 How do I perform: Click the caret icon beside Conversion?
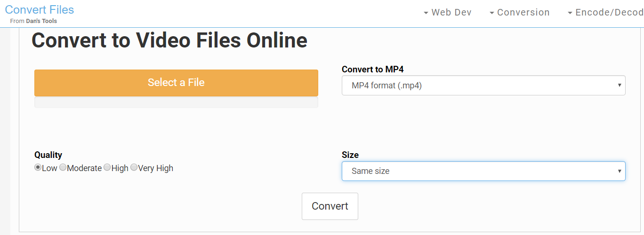pyautogui.click(x=492, y=13)
